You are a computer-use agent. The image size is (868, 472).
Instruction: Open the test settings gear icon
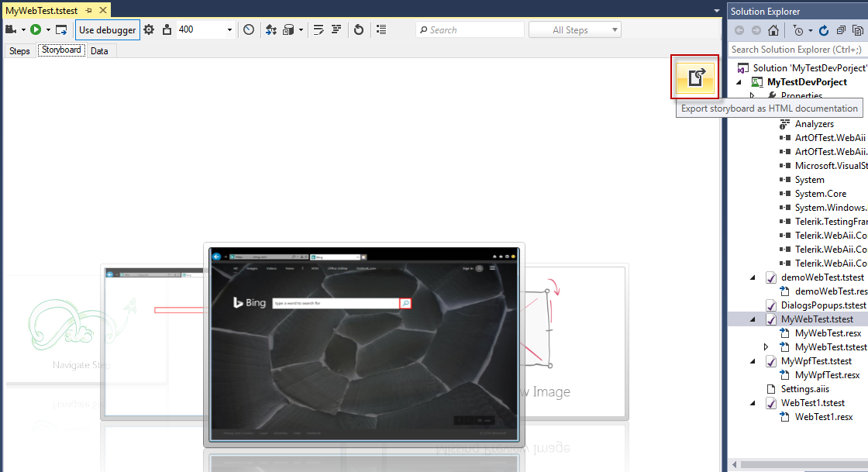[149, 30]
